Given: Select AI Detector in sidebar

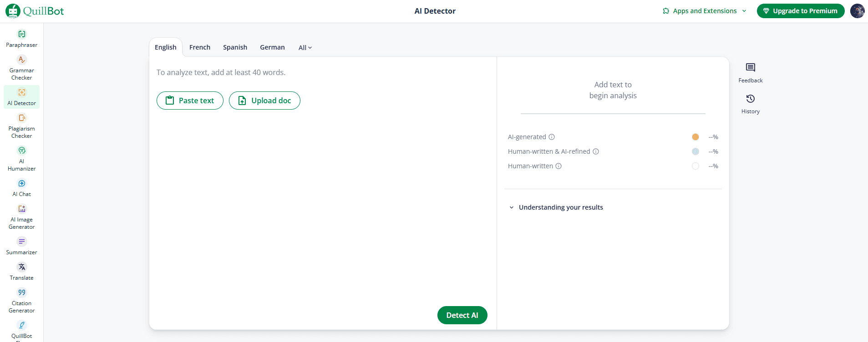Looking at the screenshot, I should (x=21, y=97).
